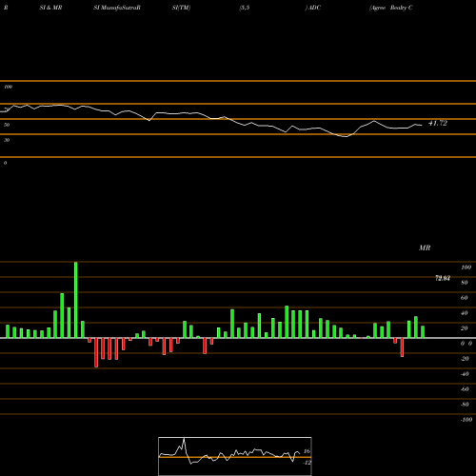Click MR axis label -100

point(466,420)
